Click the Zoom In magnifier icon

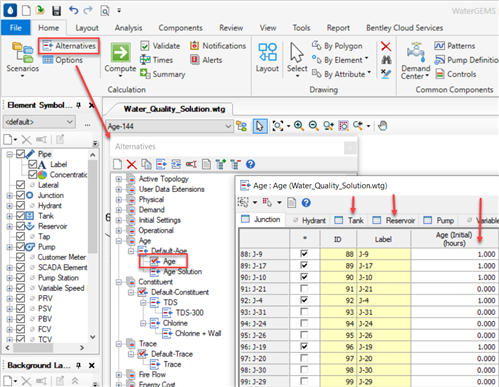299,126
